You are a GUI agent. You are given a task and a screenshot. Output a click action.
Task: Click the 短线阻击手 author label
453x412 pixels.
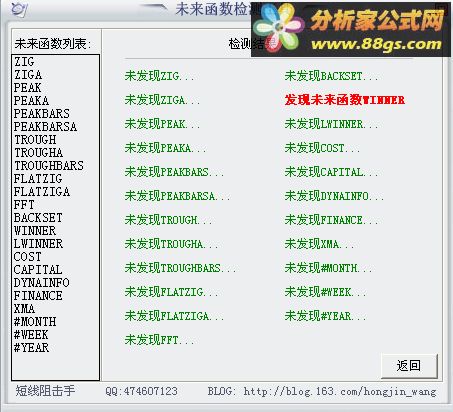click(x=45, y=391)
